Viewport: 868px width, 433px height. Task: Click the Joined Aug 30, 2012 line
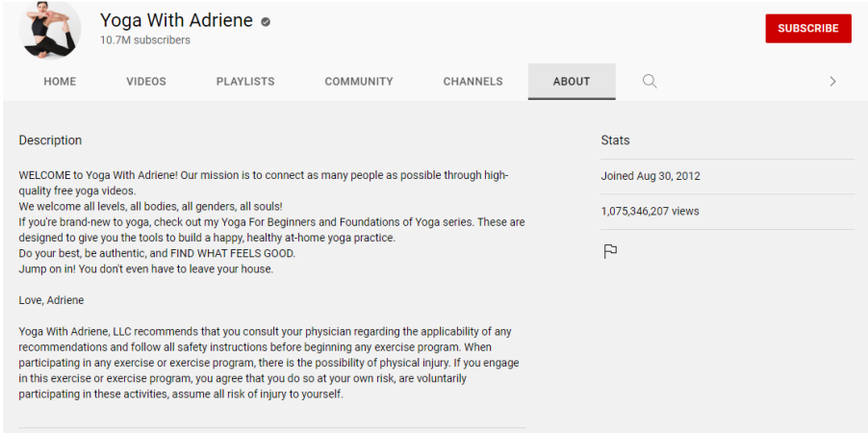click(x=651, y=176)
